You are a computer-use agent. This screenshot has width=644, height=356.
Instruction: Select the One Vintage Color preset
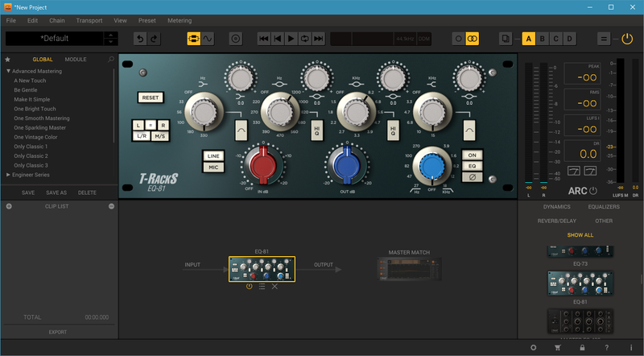point(35,137)
